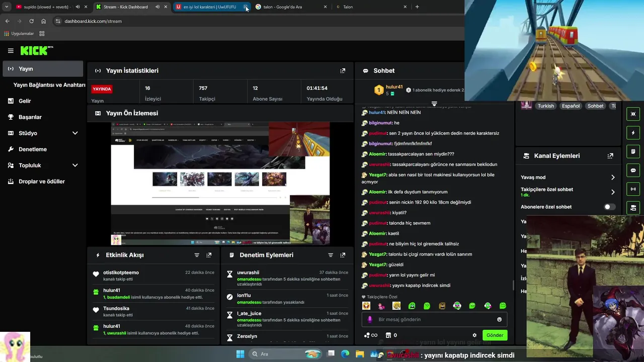Pop out the Denetim Eylemleri panel

(343, 255)
